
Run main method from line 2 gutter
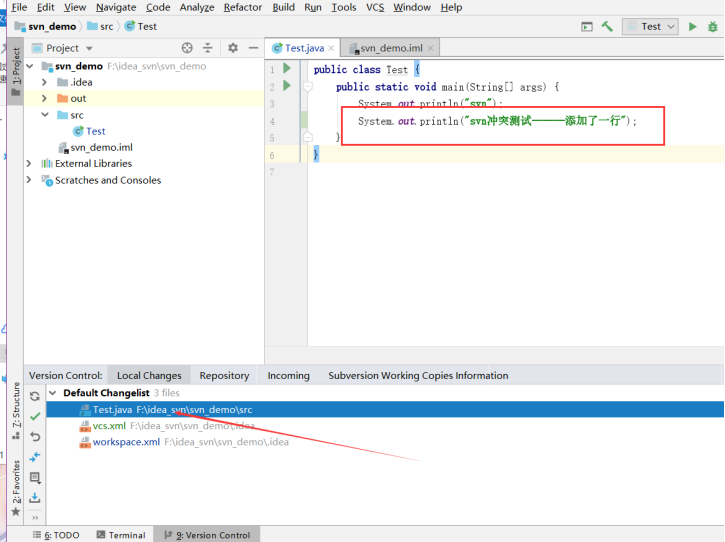(x=287, y=86)
